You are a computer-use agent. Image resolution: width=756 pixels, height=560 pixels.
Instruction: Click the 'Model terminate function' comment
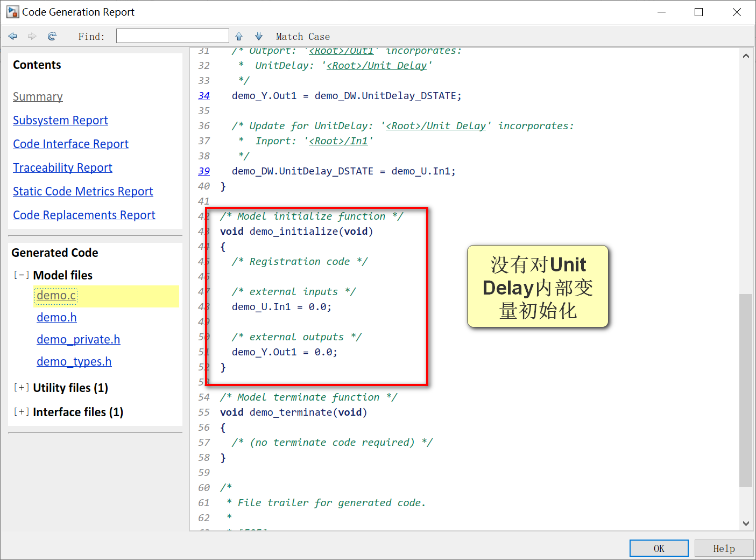pyautogui.click(x=309, y=397)
